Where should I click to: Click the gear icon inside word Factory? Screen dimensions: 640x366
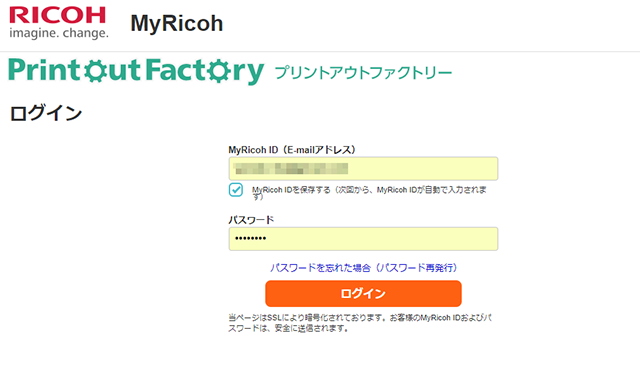219,70
